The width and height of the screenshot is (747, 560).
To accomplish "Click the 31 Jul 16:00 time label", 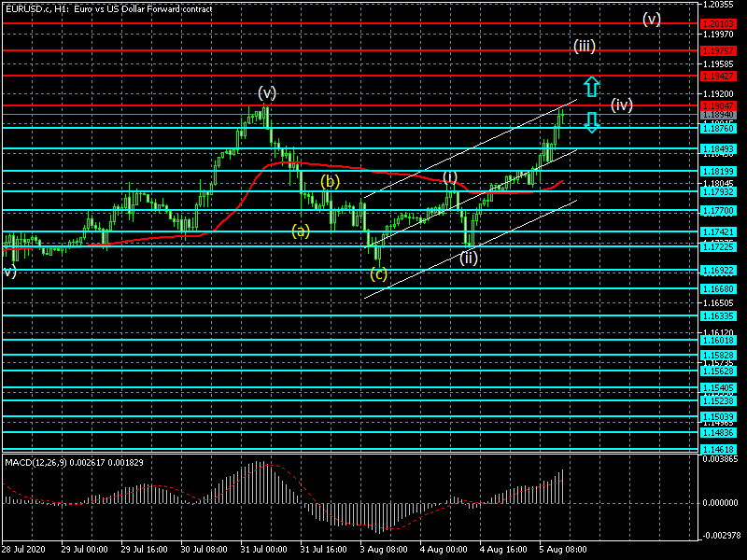I will pyautogui.click(x=324, y=549).
